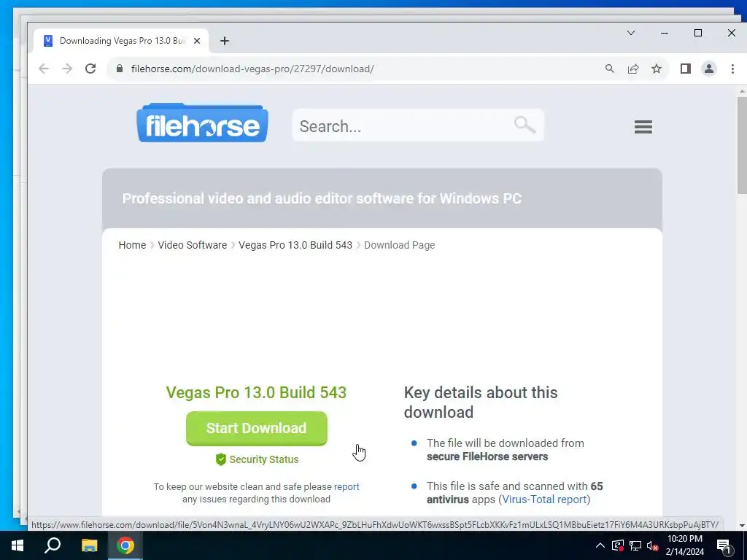Click the page vertical scrollbar thumb
Screen dimensions: 747x560
click(742, 145)
